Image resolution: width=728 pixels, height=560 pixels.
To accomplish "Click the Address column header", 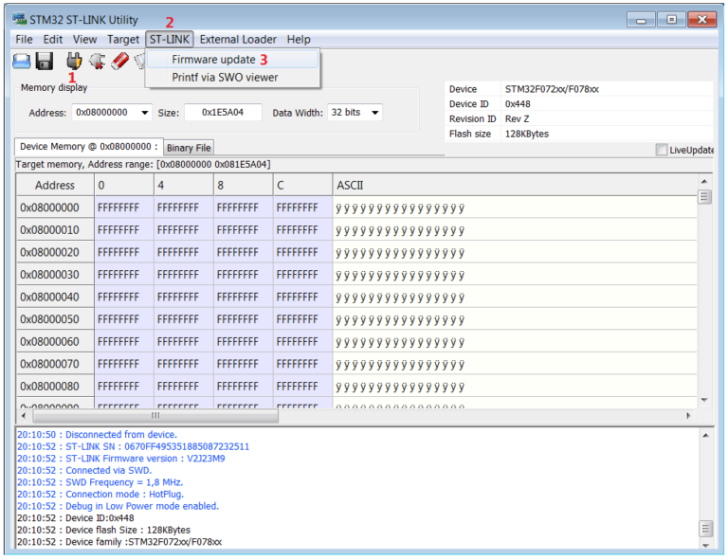I will point(55,185).
